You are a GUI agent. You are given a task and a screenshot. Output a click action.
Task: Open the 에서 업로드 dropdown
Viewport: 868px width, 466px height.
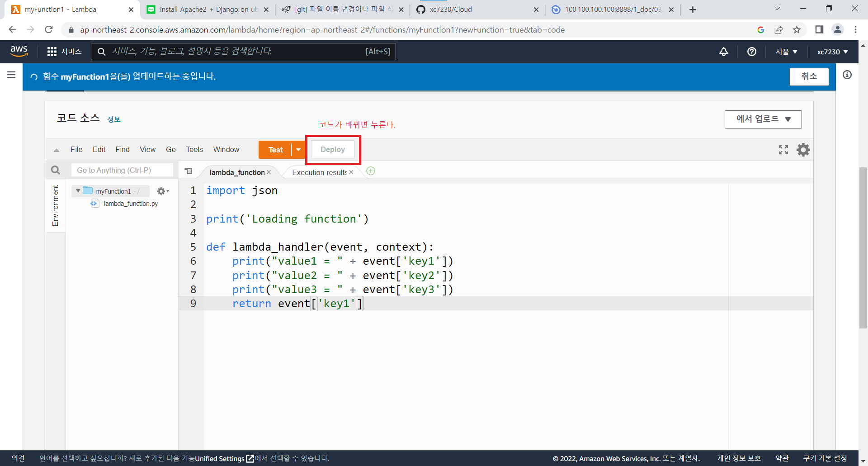tap(763, 119)
